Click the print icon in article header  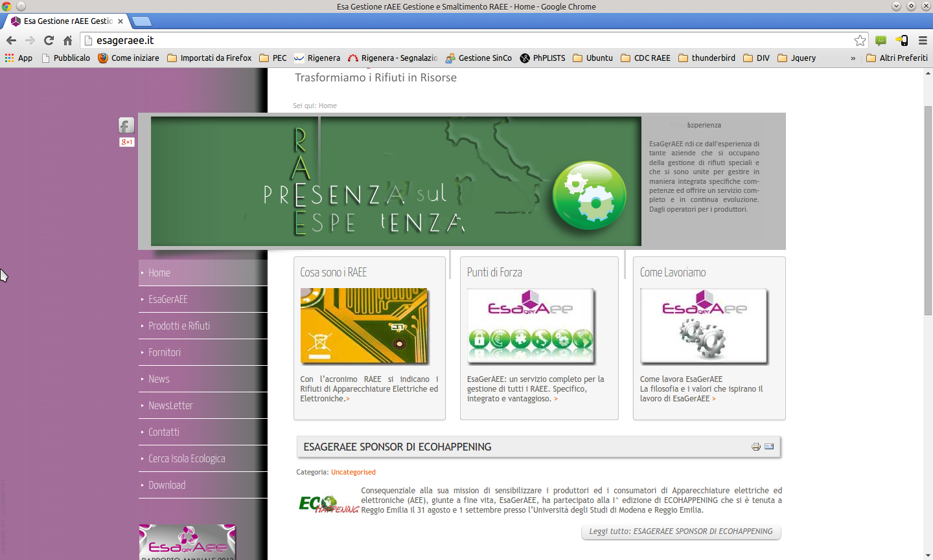[x=756, y=447]
